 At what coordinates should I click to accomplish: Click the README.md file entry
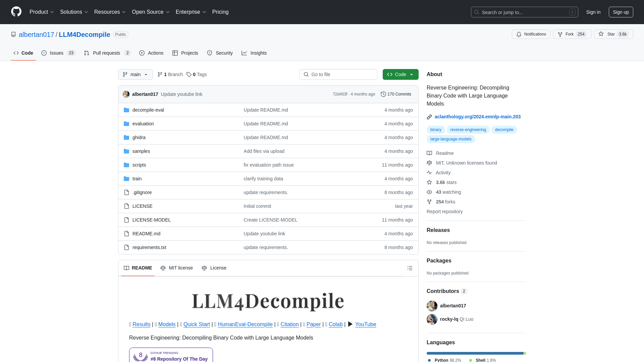146,233
